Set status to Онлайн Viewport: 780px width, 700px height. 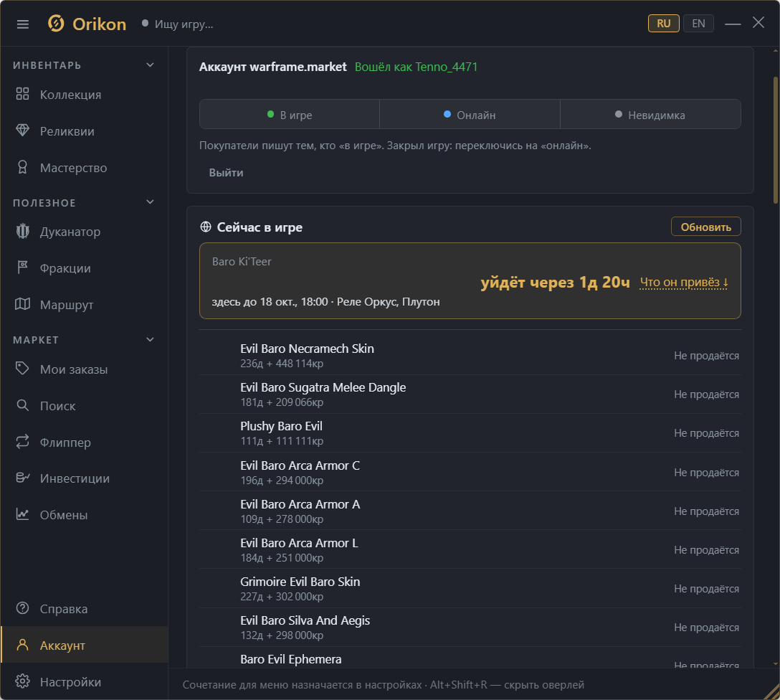coord(470,115)
